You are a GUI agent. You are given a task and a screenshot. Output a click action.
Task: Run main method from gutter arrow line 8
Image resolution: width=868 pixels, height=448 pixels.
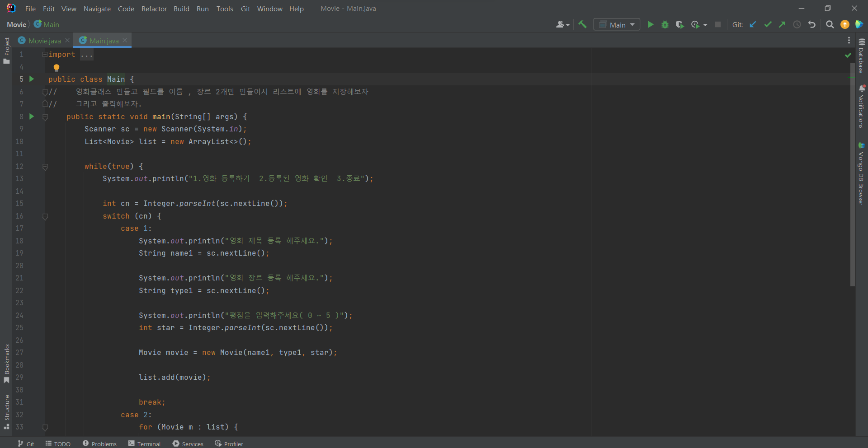click(x=32, y=117)
